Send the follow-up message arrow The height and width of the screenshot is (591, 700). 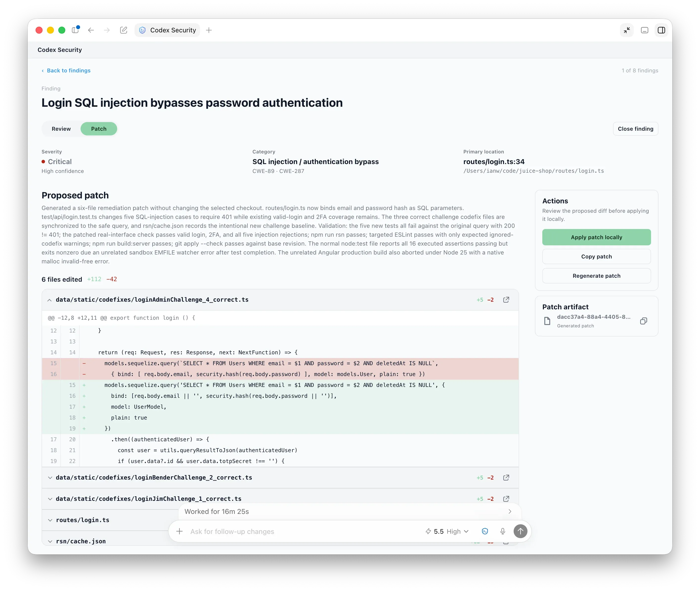tap(520, 531)
